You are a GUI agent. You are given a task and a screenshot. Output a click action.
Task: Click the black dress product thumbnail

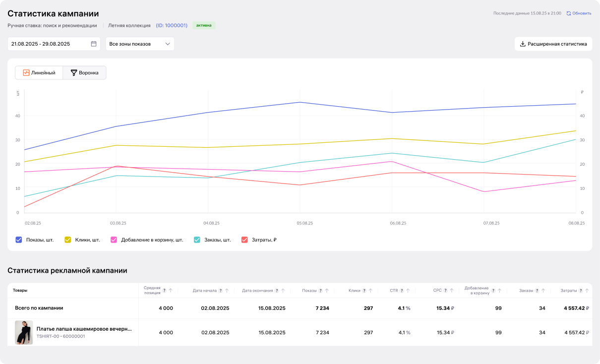click(x=24, y=332)
